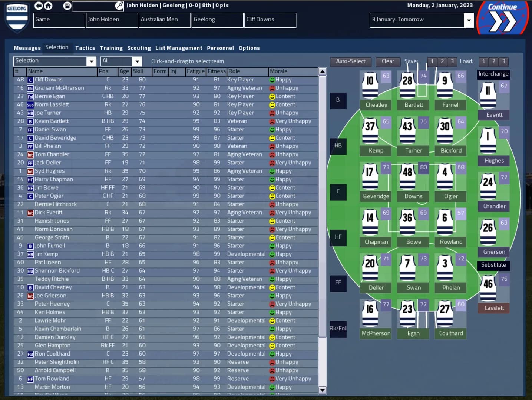The image size is (532, 400).
Task: Select the McPherson number 16 jersey
Action: pyautogui.click(x=370, y=313)
